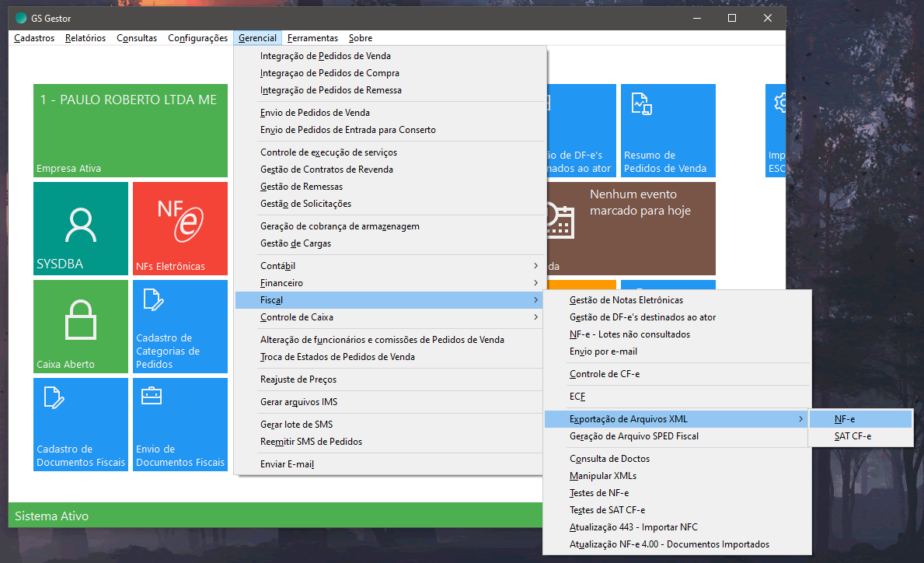
Task: Open the Relatórios menu
Action: 85,38
